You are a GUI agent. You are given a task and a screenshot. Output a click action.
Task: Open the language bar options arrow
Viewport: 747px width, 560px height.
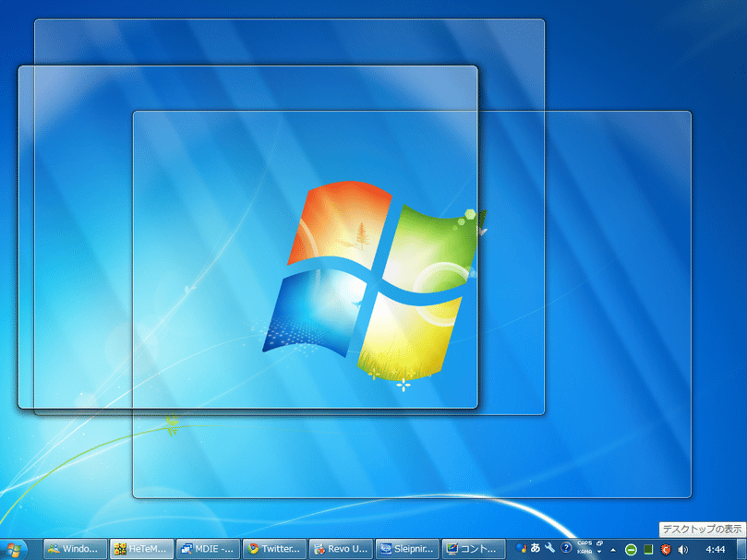tap(599, 553)
